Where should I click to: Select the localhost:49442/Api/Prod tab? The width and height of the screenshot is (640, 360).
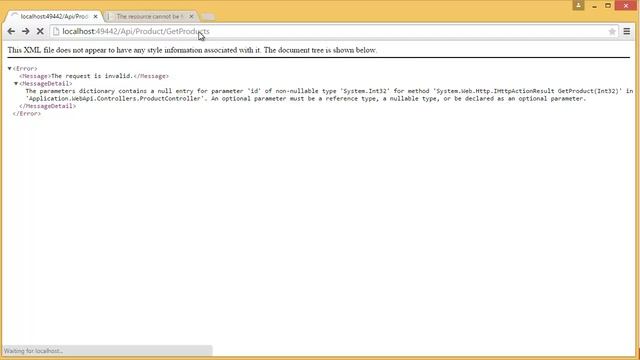pyautogui.click(x=54, y=17)
